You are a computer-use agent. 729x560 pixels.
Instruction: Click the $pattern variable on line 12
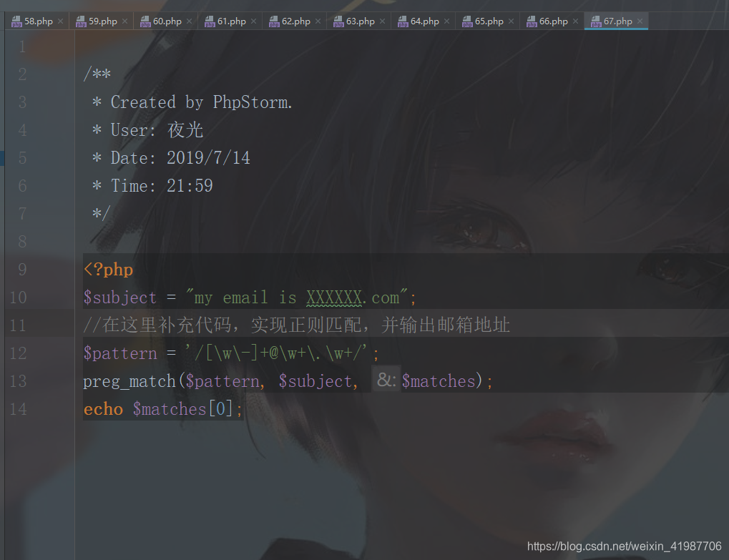[x=120, y=353]
